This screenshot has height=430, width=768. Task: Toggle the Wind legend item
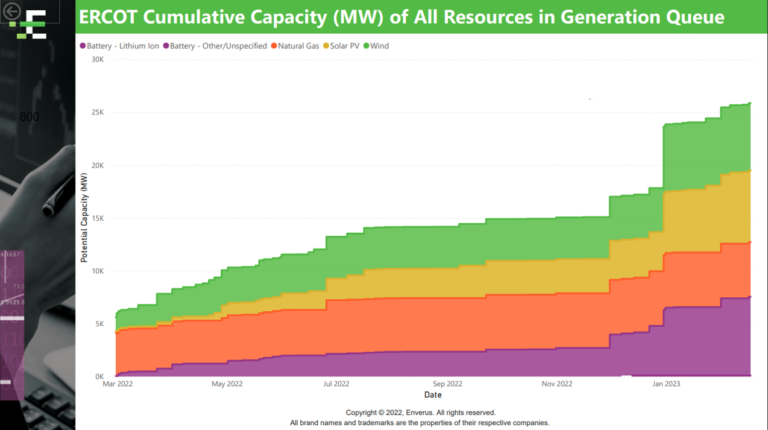coord(376,46)
